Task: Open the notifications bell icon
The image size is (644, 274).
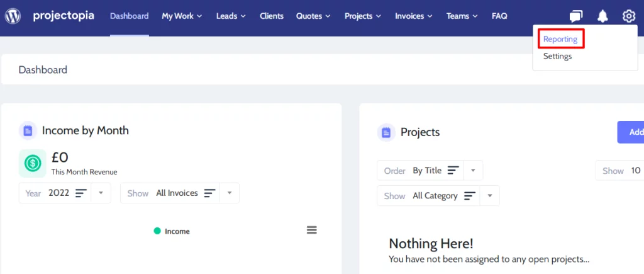Action: (x=602, y=16)
